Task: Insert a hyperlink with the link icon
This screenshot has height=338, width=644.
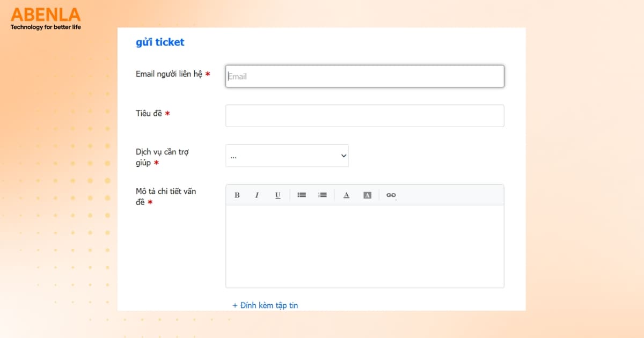Action: point(391,195)
